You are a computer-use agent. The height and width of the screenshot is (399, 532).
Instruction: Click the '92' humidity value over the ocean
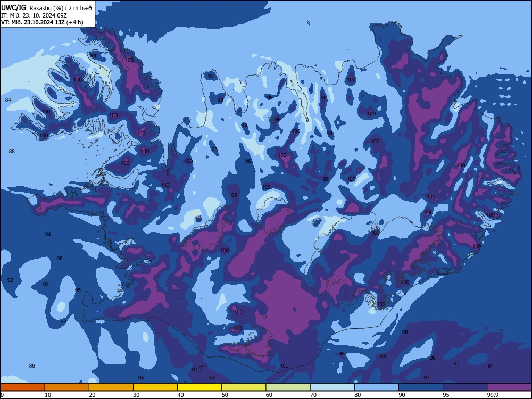point(10,280)
